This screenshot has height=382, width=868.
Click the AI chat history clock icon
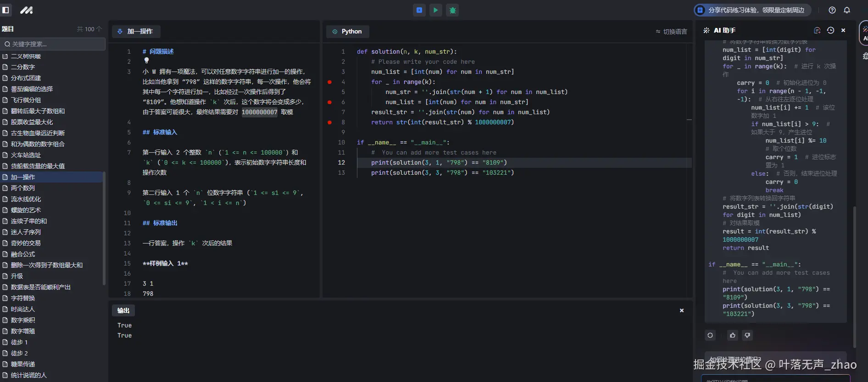[830, 30]
